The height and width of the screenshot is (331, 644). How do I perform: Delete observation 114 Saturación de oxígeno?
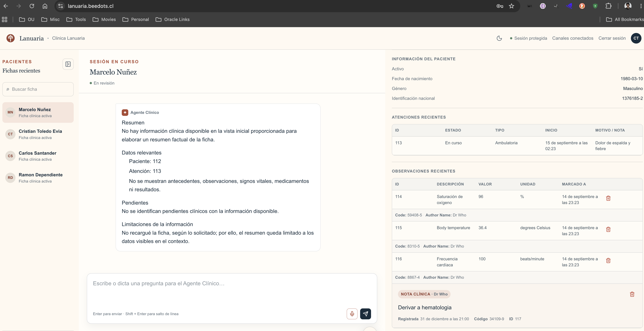click(608, 198)
